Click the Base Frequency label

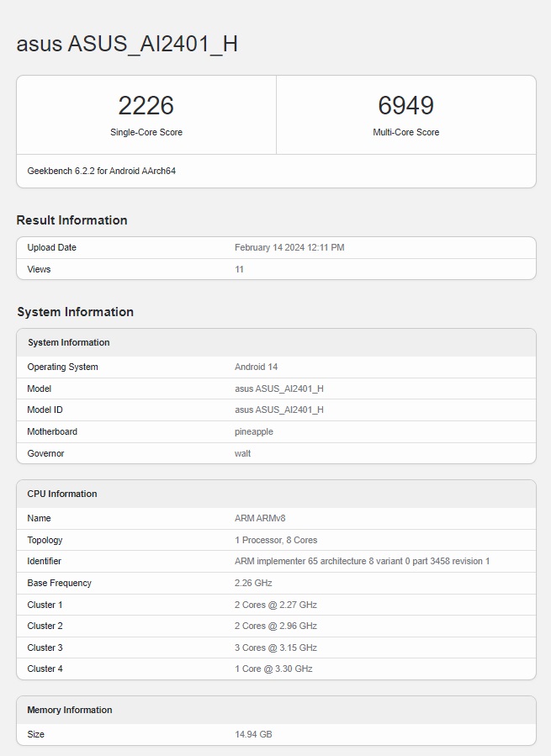60,583
